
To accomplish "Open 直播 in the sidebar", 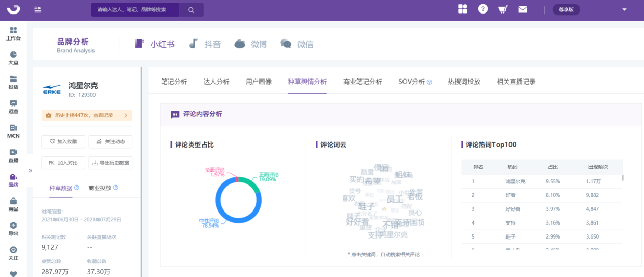I will coord(14,156).
